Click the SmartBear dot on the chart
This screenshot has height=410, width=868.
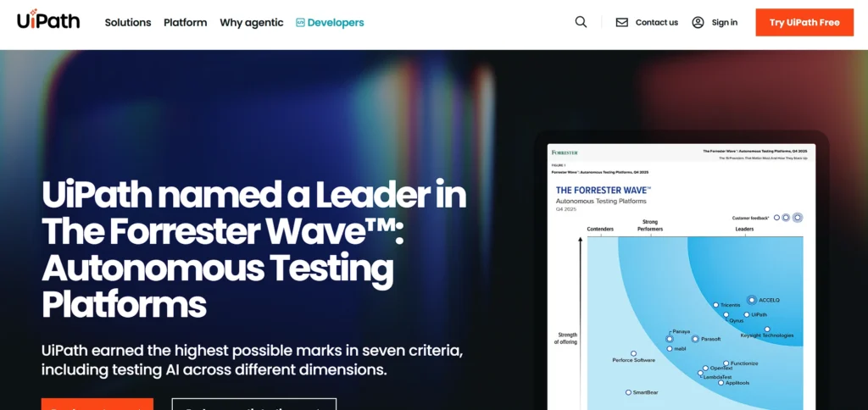pos(628,392)
